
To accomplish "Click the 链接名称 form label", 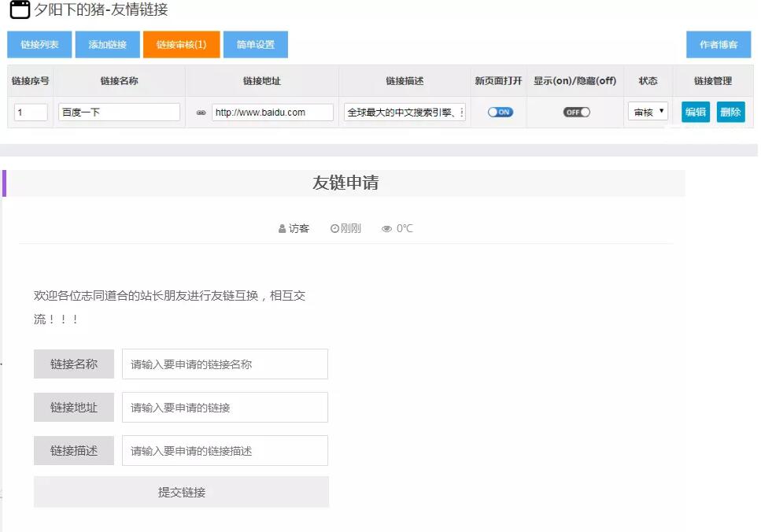I will (74, 364).
